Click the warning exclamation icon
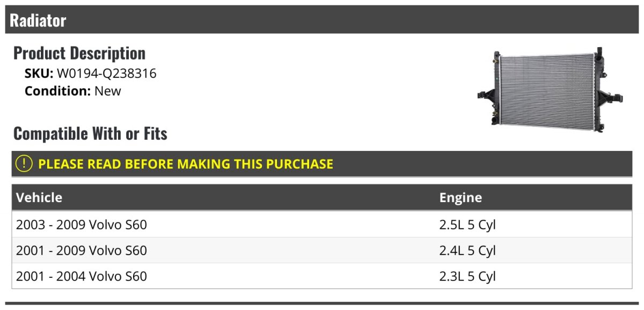 click(24, 164)
